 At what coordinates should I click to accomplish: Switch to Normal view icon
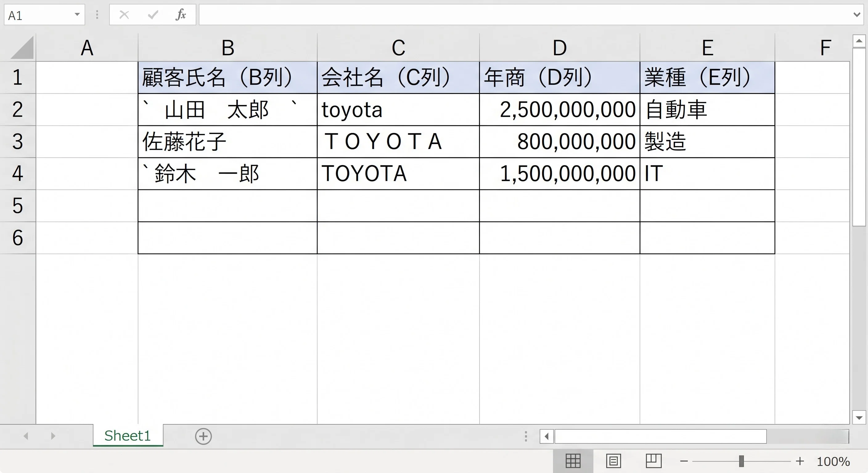(573, 461)
